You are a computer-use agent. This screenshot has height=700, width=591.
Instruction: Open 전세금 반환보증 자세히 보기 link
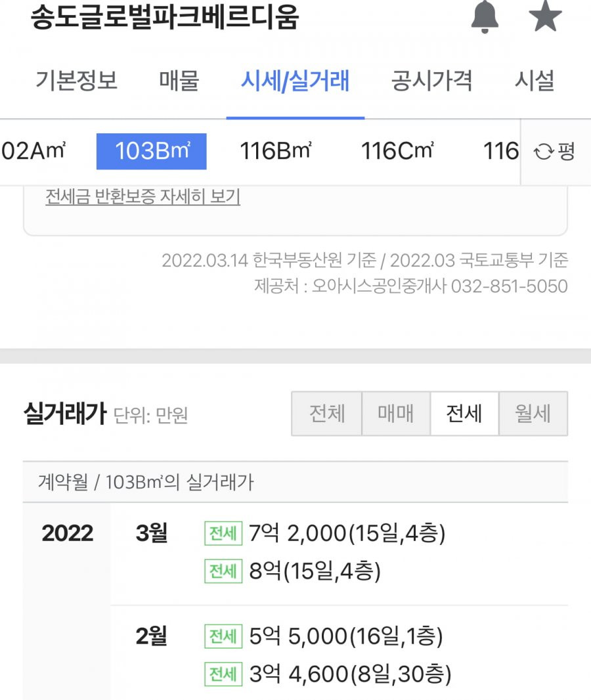pyautogui.click(x=143, y=196)
